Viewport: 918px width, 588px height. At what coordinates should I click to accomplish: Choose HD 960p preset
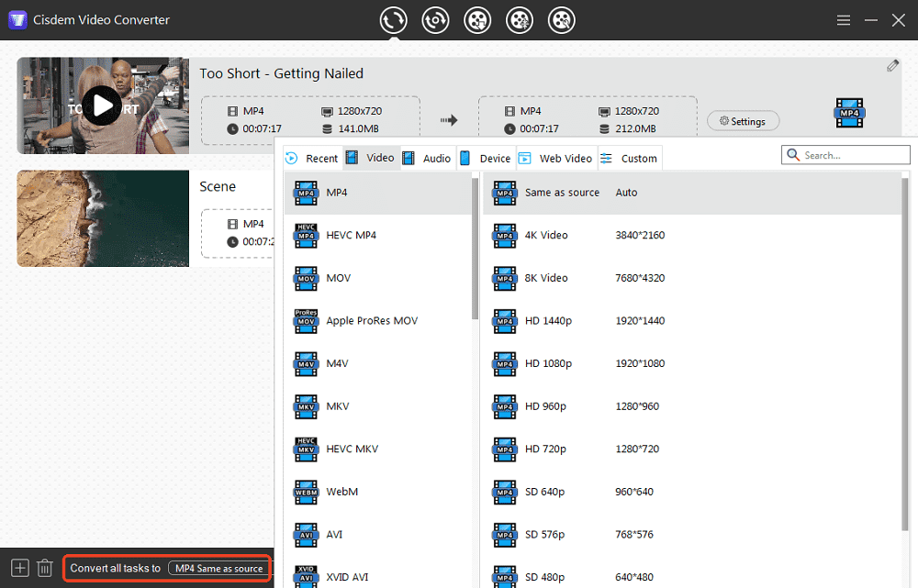coord(692,406)
